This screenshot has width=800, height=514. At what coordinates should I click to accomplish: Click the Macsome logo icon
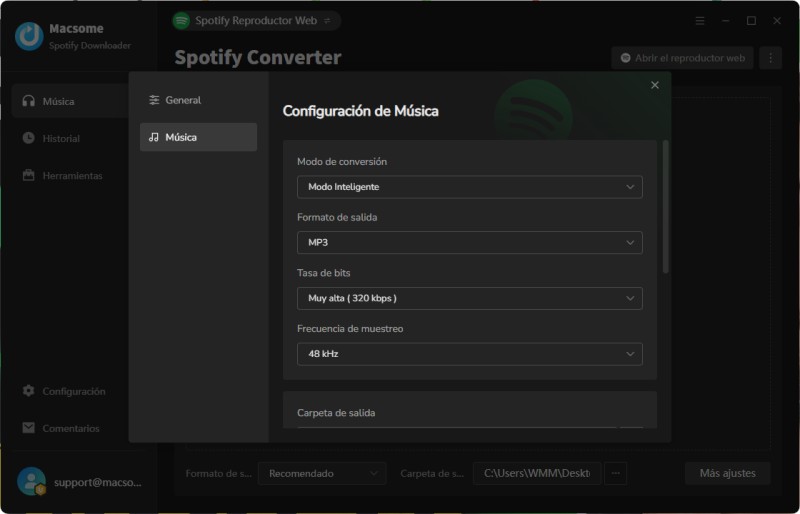pyautogui.click(x=29, y=36)
